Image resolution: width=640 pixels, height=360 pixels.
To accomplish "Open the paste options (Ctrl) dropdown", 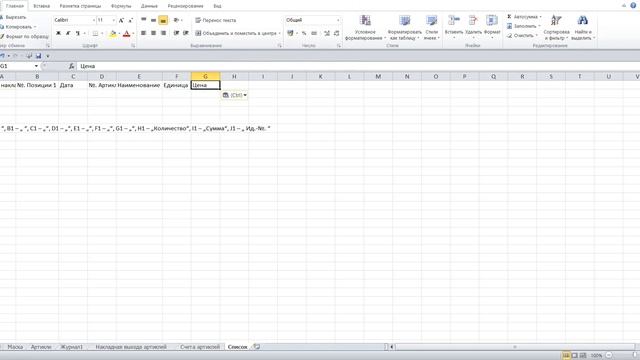I will 235,95.
